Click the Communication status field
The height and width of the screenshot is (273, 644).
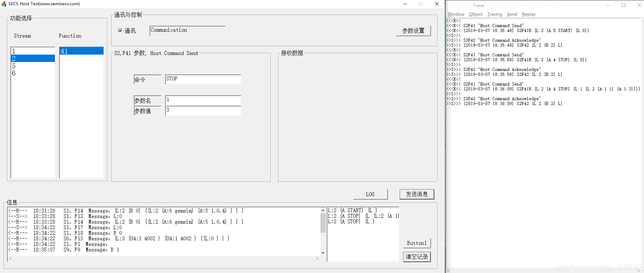[x=188, y=31]
